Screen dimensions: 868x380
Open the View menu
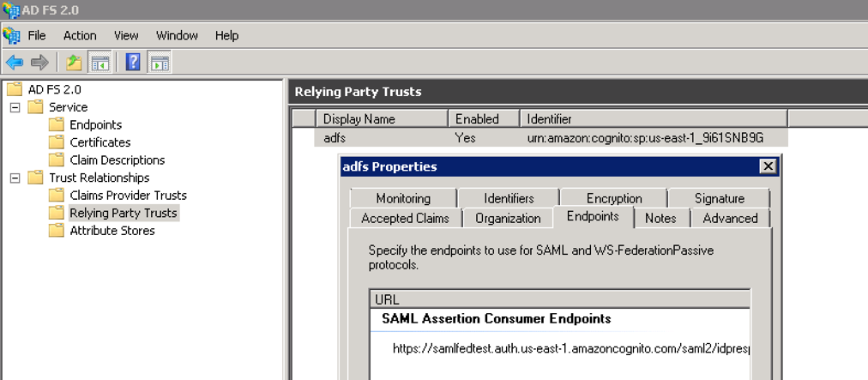click(x=126, y=35)
